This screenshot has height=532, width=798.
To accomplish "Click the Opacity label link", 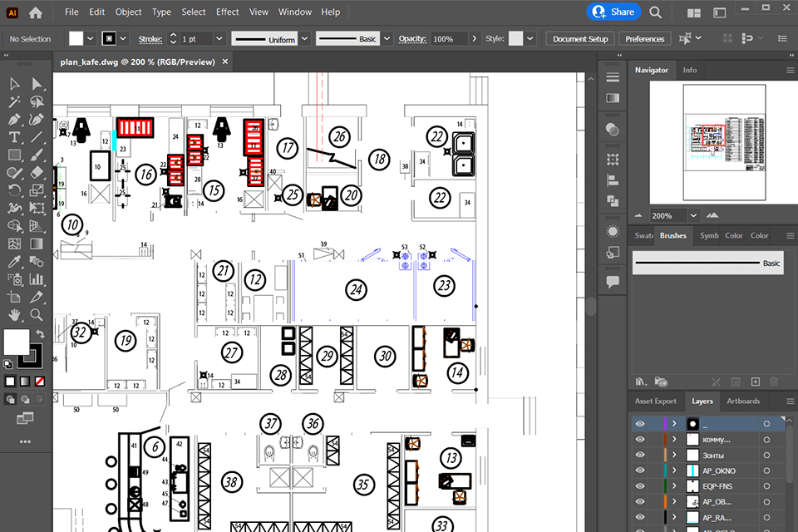I will coord(412,39).
